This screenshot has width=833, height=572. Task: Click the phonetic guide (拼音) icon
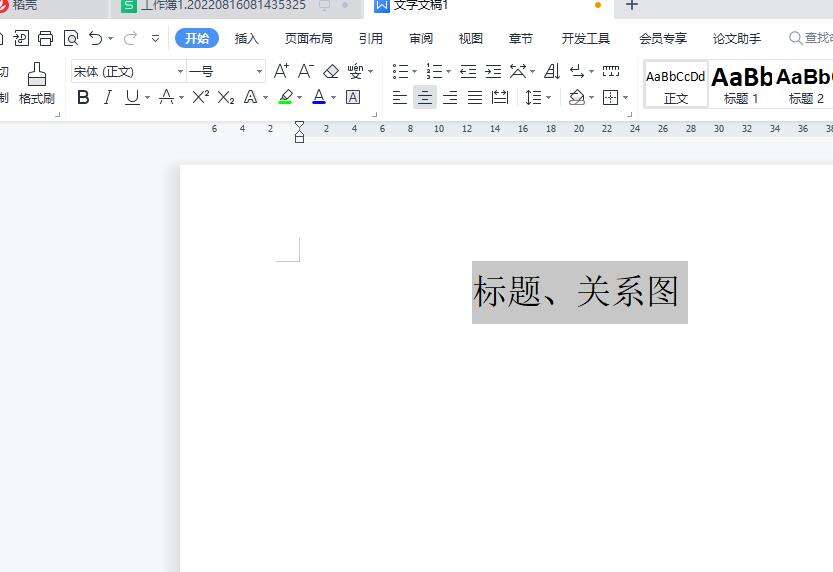click(x=355, y=71)
